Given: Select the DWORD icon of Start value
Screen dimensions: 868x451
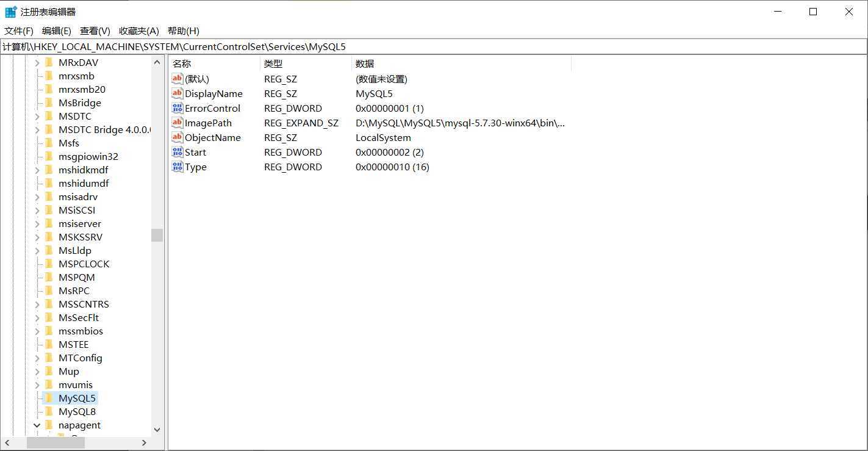Looking at the screenshot, I should [x=178, y=152].
